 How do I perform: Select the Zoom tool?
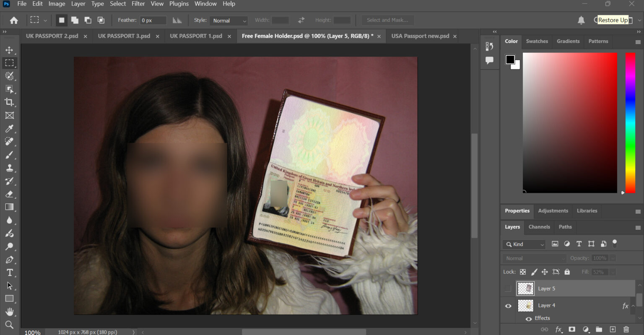9,325
